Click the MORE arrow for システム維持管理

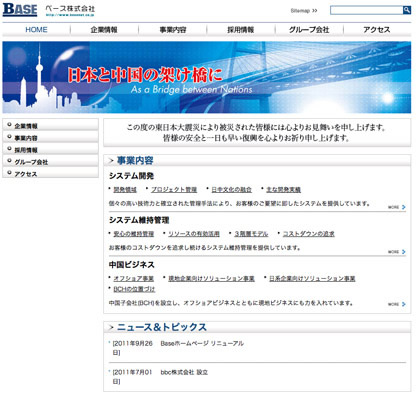pyautogui.click(x=397, y=252)
